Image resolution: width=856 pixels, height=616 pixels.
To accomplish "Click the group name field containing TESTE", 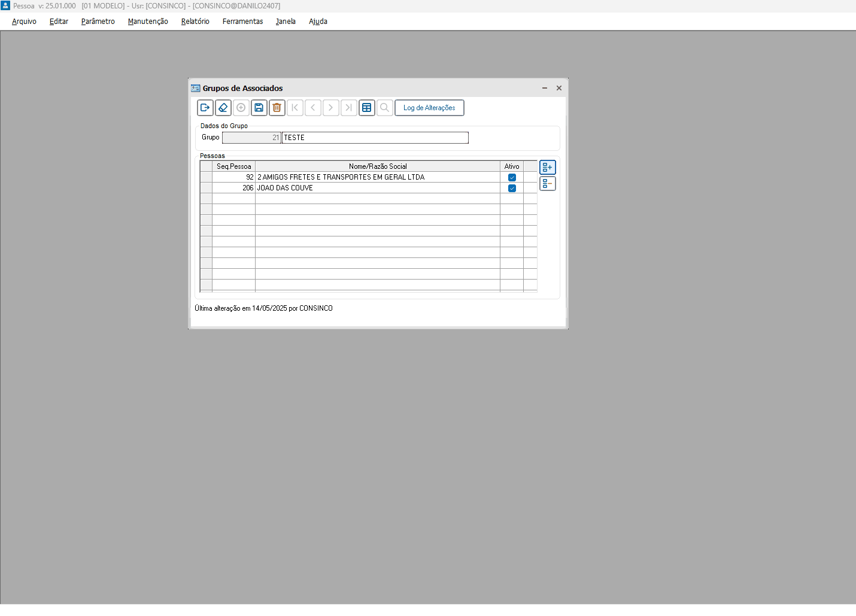I will coord(375,138).
